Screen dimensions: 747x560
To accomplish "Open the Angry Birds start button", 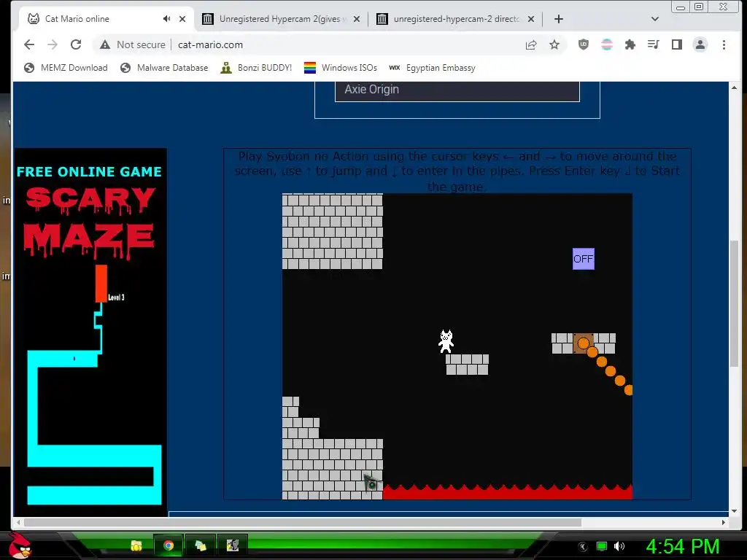I will [19, 545].
